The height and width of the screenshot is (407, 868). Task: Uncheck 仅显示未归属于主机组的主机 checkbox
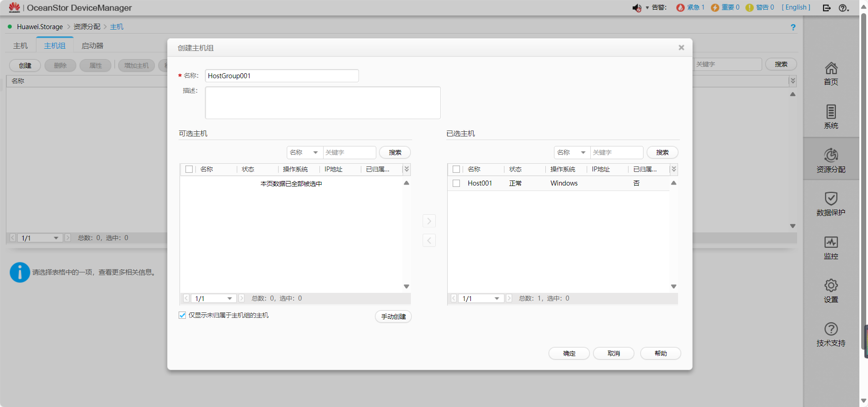(182, 315)
